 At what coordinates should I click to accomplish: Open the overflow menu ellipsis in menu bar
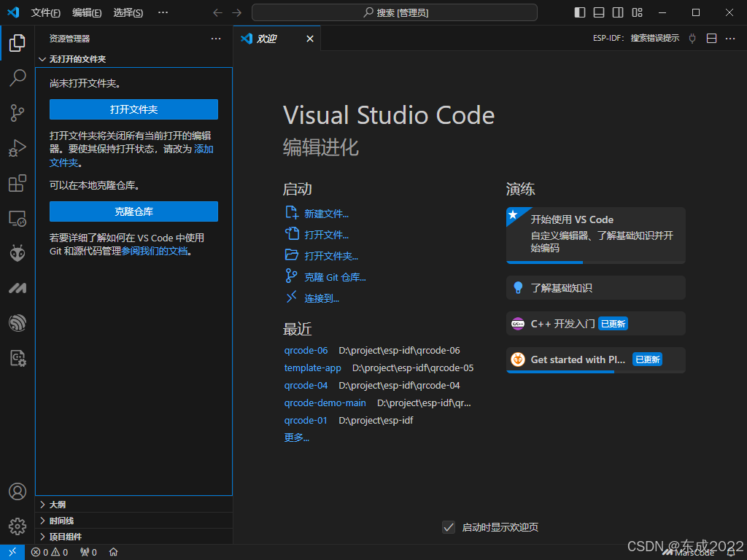click(x=163, y=13)
